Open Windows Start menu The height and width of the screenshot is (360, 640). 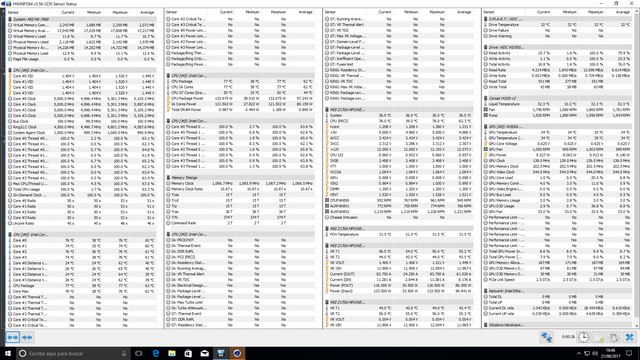(8, 353)
